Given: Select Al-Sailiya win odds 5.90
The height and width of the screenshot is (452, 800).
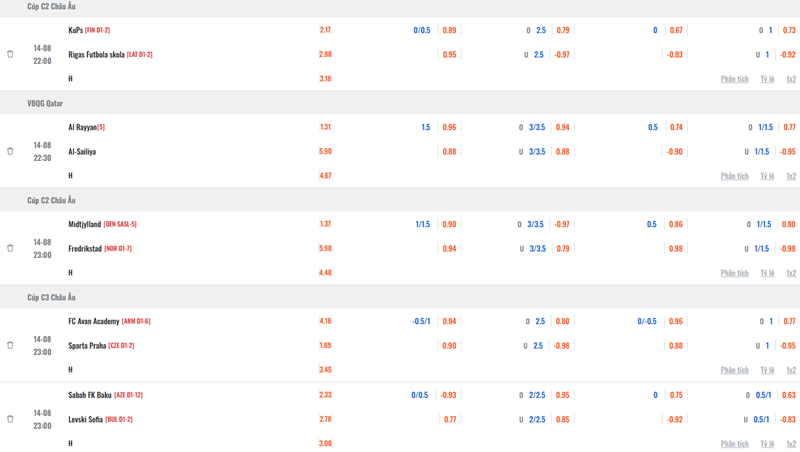Looking at the screenshot, I should click(325, 151).
